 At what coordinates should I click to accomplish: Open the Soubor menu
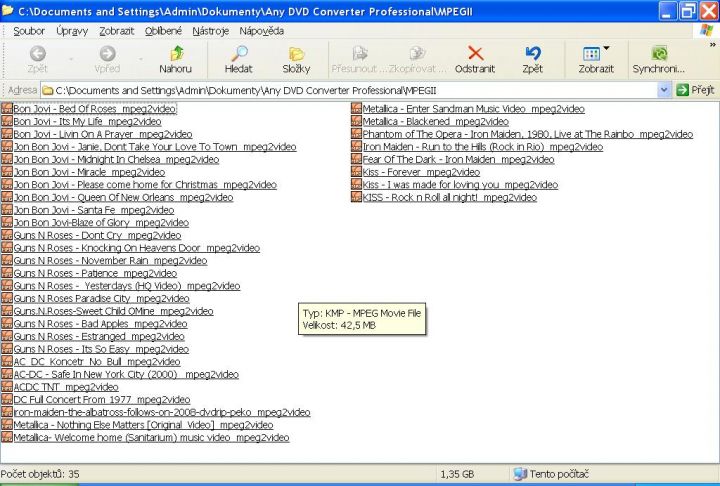[x=29, y=31]
